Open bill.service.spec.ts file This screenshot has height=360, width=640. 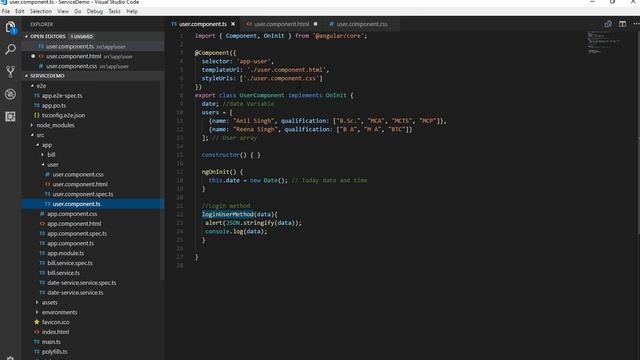[70, 263]
